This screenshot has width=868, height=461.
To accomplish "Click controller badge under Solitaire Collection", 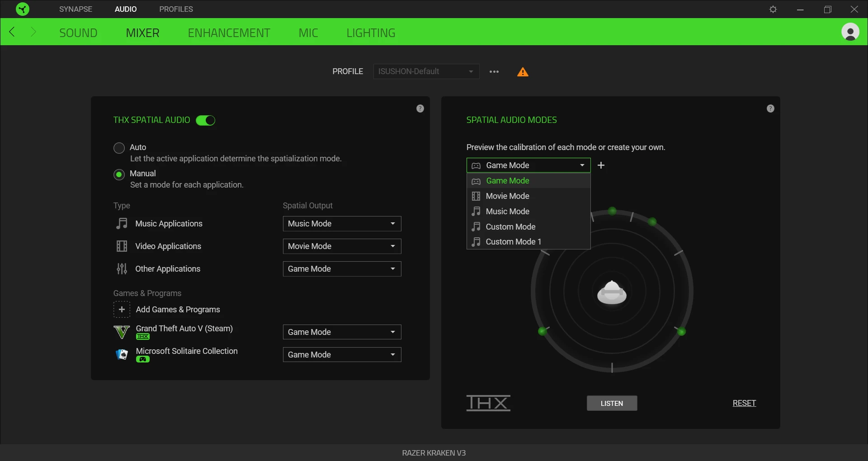I will 143,359.
